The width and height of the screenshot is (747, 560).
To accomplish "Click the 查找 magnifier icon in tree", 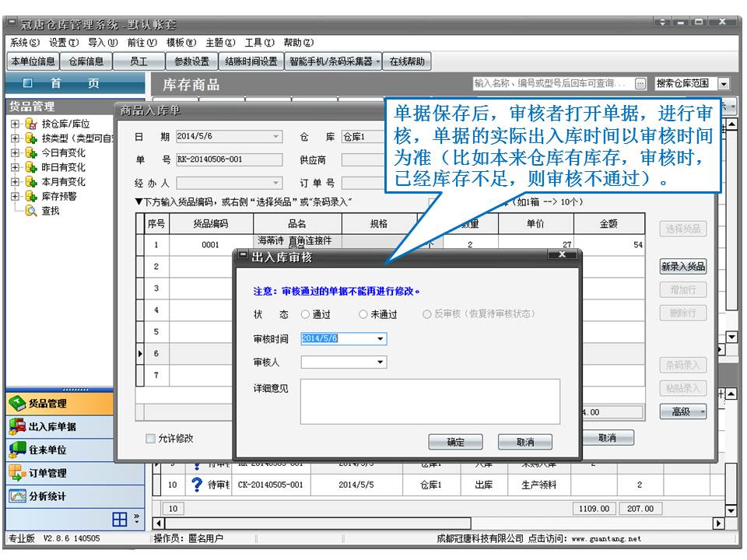I will pyautogui.click(x=31, y=211).
